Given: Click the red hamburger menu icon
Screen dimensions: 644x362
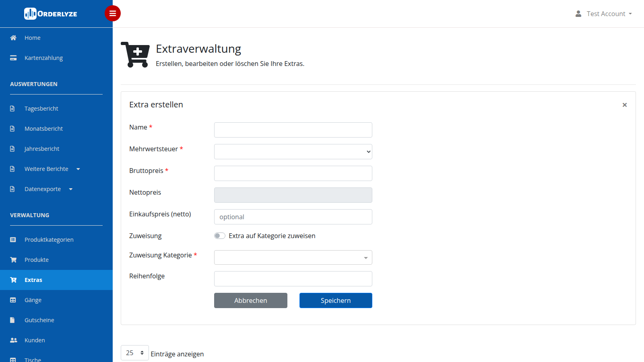Looking at the screenshot, I should click(x=113, y=13).
